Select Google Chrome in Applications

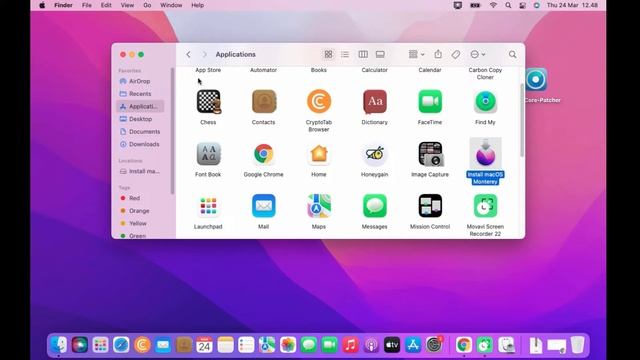(x=264, y=154)
